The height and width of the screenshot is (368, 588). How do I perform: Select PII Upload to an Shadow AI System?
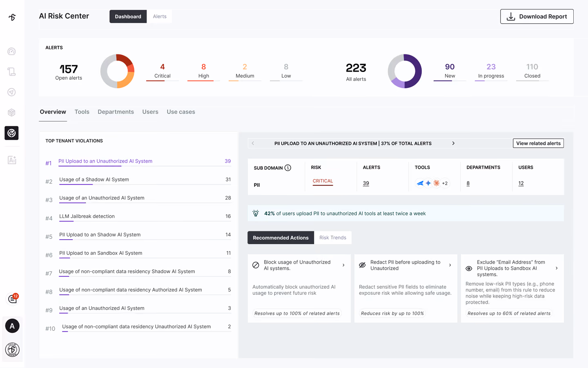click(138, 236)
